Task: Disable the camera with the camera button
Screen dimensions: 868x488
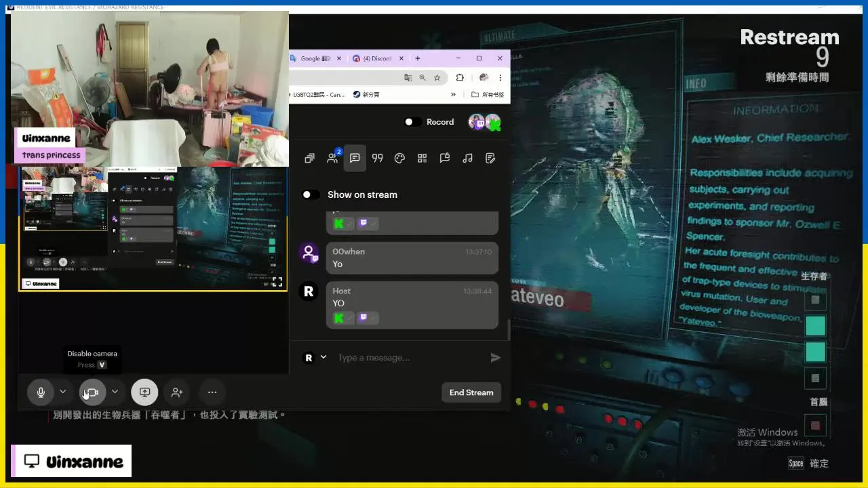Action: [x=92, y=392]
